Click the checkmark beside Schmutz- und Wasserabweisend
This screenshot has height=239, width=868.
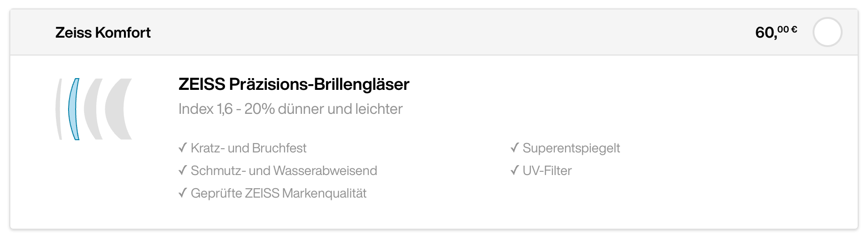[x=183, y=170]
